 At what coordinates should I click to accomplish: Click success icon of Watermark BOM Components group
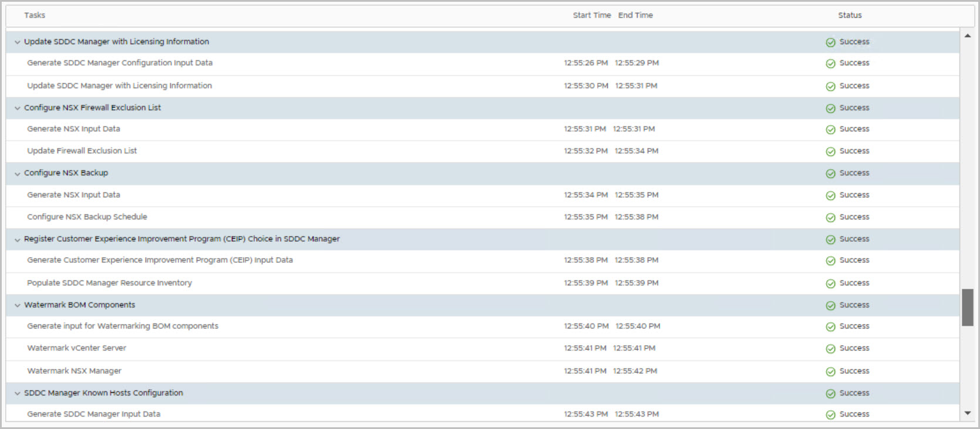click(830, 306)
